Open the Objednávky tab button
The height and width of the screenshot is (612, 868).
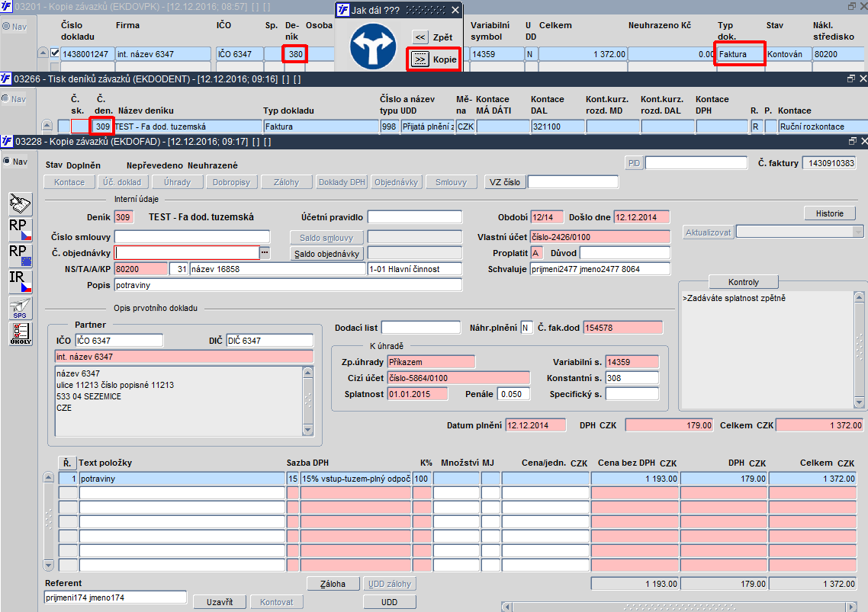tap(397, 182)
